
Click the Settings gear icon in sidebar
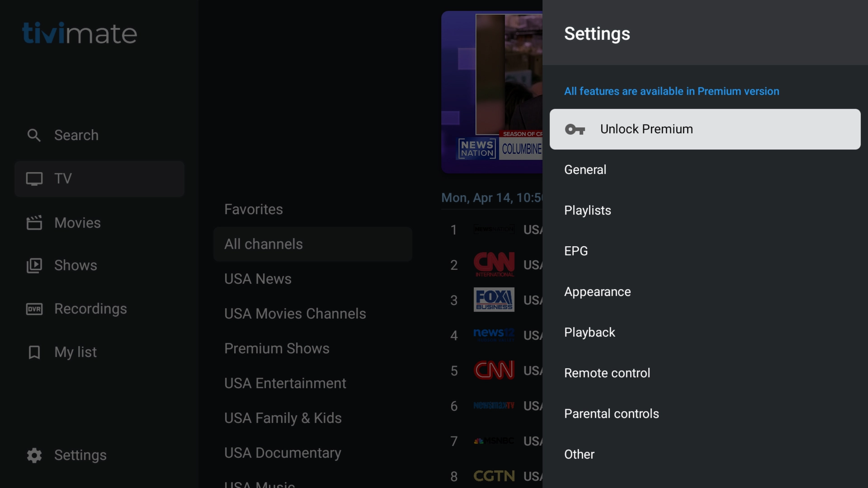click(34, 455)
